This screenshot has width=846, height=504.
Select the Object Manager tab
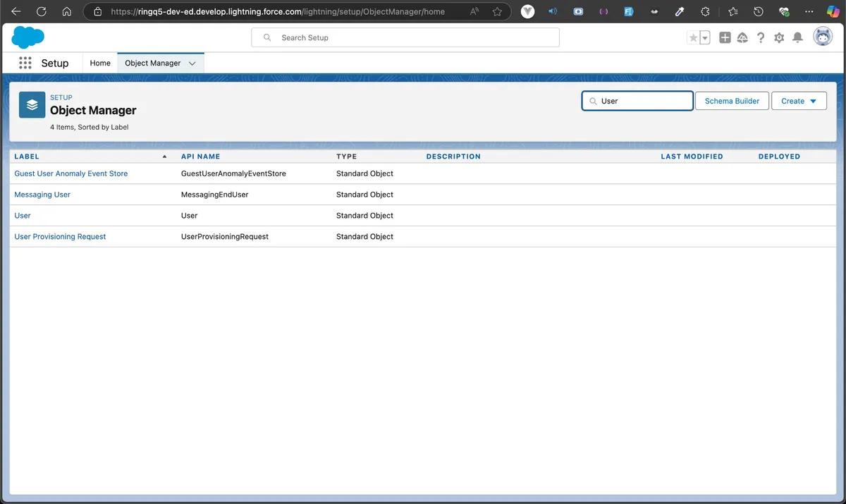tap(152, 63)
